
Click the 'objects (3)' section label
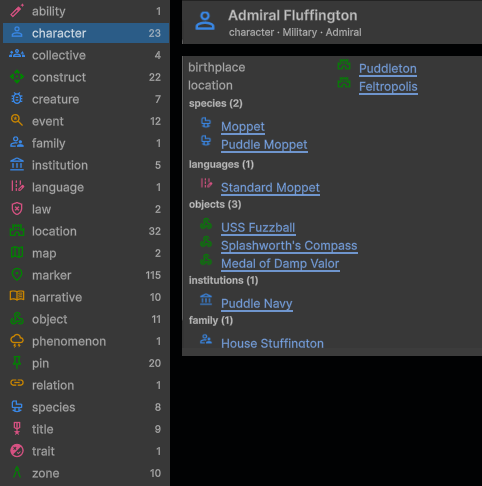(215, 204)
